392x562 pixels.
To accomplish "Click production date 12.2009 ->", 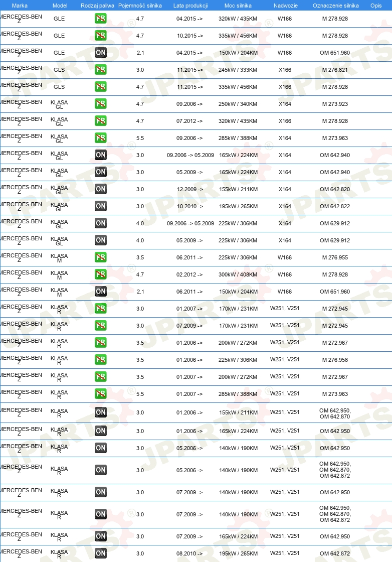I will point(190,189).
